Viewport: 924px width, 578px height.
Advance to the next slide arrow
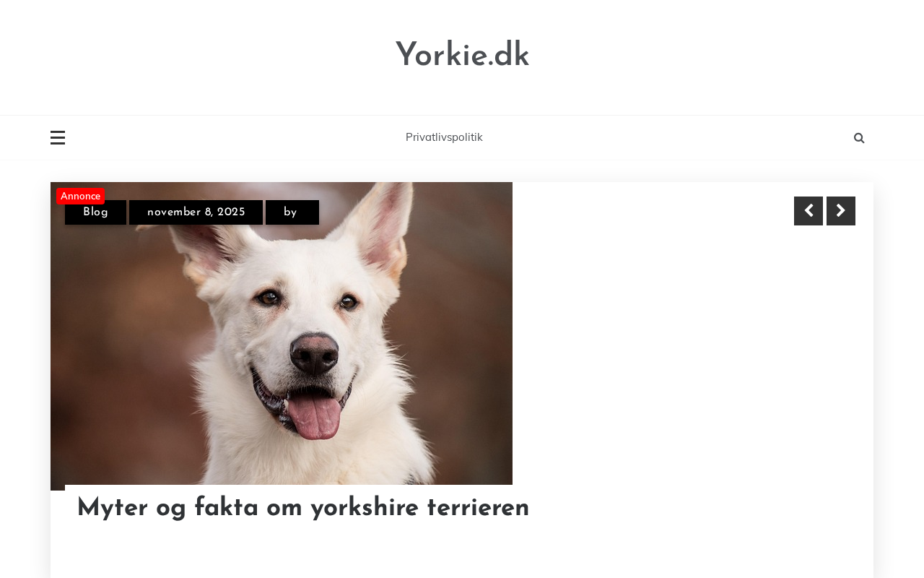[x=841, y=211]
